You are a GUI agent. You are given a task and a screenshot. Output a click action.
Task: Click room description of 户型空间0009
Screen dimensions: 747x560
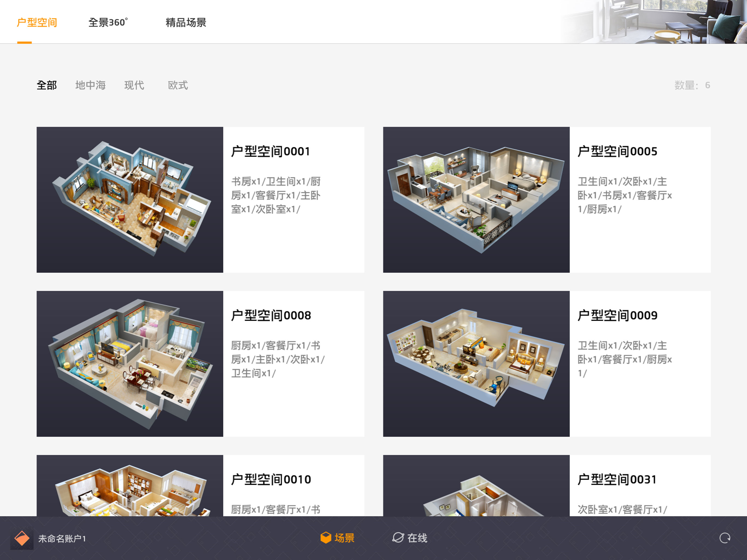tap(625, 359)
